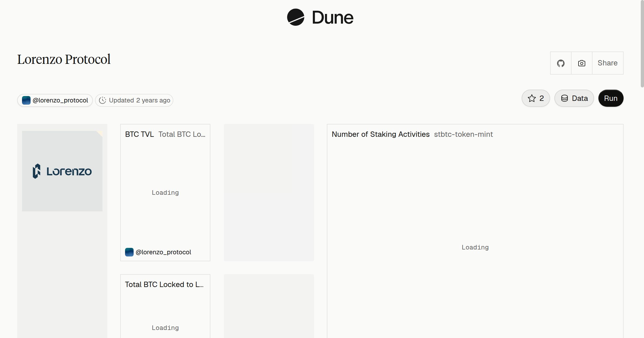644x338 pixels.
Task: Click Loading text in Staking Activities chart
Action: point(475,247)
